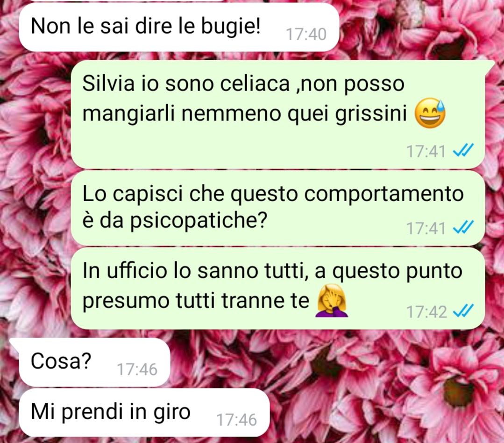The image size is (504, 443).
Task: Select the "Mi prendi in giro" message
Action: tap(144, 413)
